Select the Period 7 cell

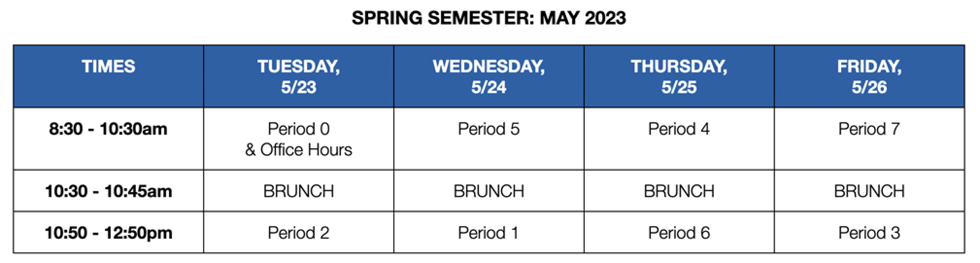pos(869,139)
